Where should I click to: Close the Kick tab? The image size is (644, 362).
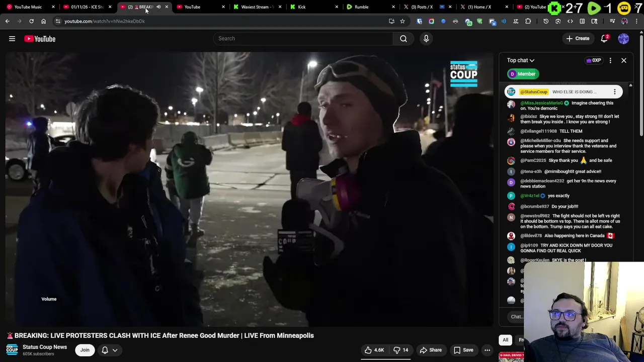[337, 7]
